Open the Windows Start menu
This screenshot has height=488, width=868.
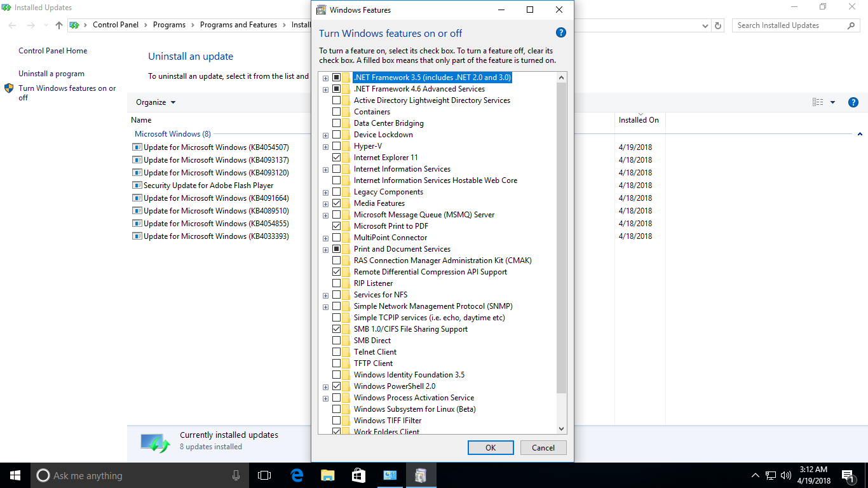[15, 475]
